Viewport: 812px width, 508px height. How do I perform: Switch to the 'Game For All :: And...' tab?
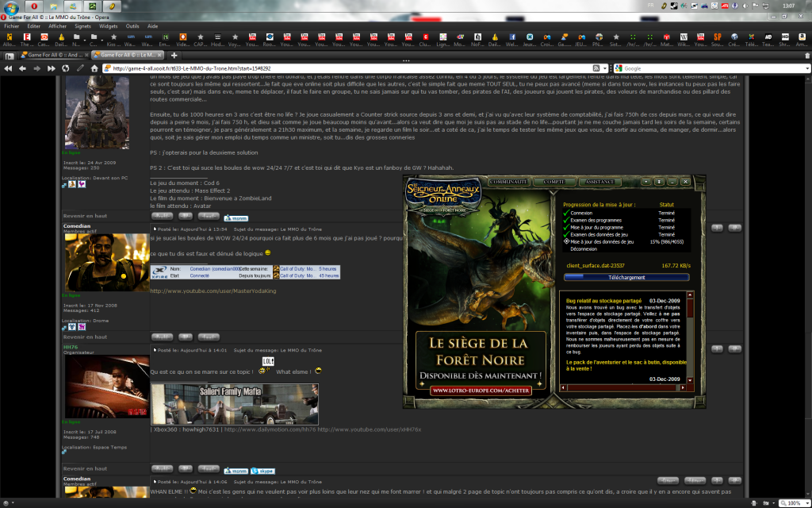[x=54, y=55]
